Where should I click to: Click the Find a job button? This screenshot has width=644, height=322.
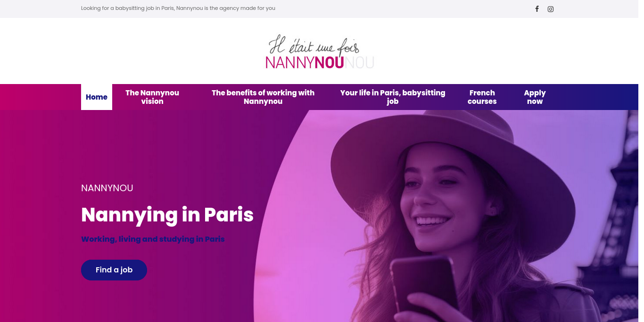[x=114, y=270]
